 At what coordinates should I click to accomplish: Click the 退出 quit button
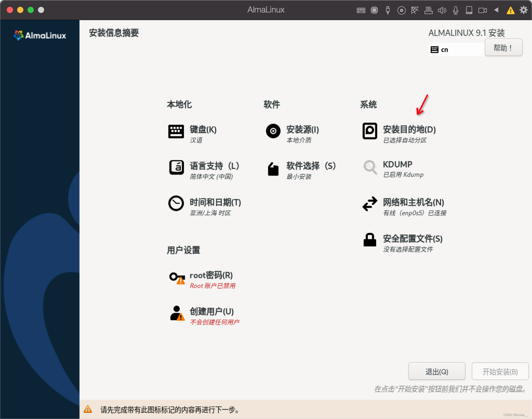(x=436, y=371)
